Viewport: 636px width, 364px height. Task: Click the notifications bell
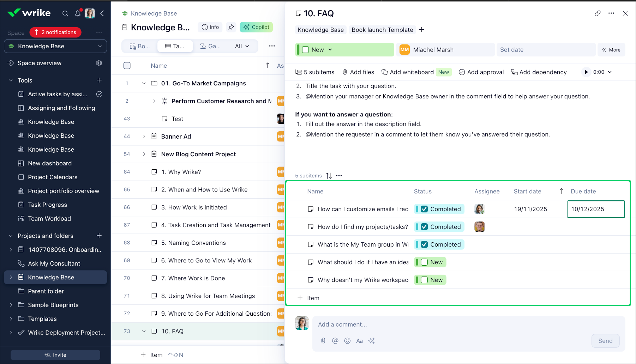pyautogui.click(x=78, y=13)
